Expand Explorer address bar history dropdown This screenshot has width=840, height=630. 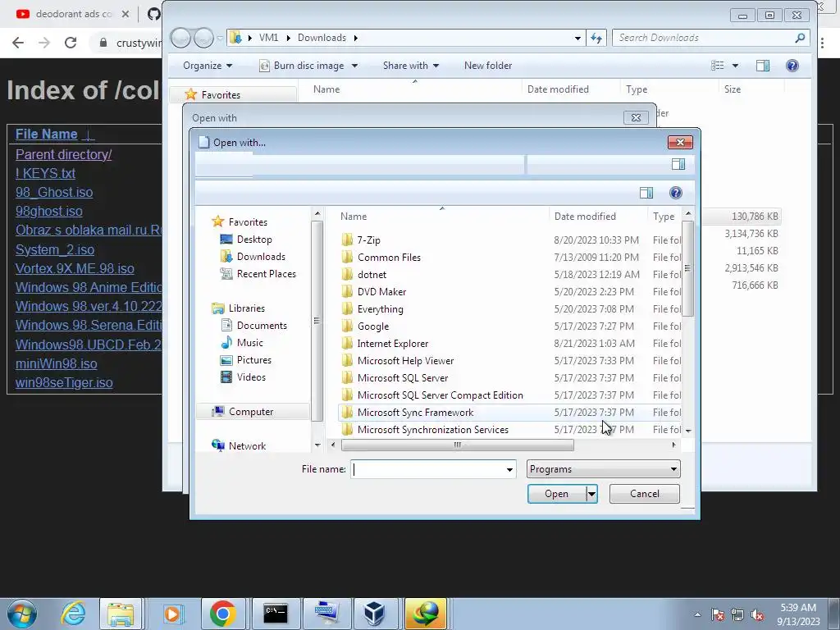click(577, 38)
